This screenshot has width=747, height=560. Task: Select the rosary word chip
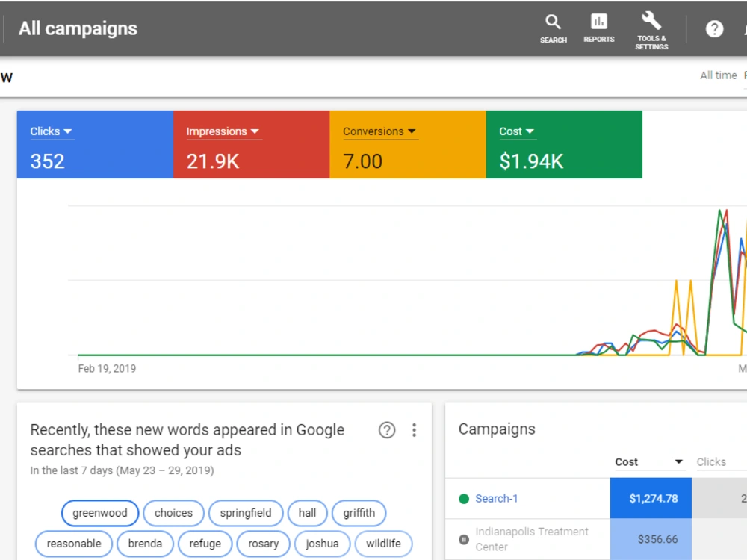point(263,544)
